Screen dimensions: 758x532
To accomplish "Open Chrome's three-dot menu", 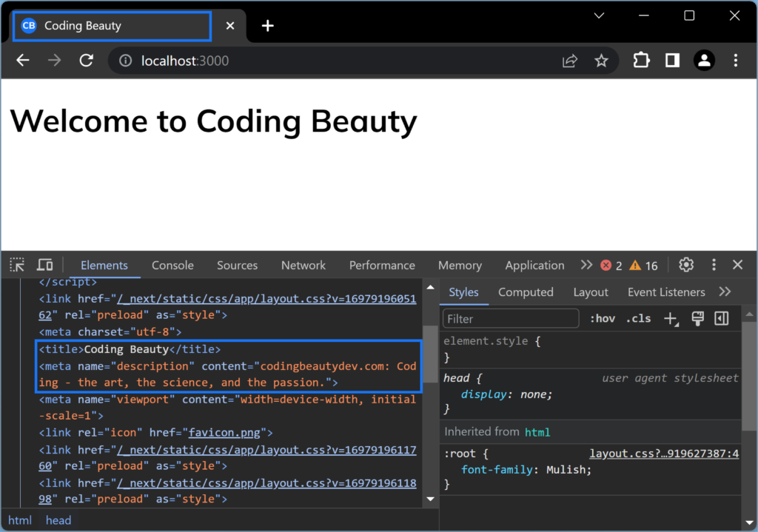I will click(736, 61).
